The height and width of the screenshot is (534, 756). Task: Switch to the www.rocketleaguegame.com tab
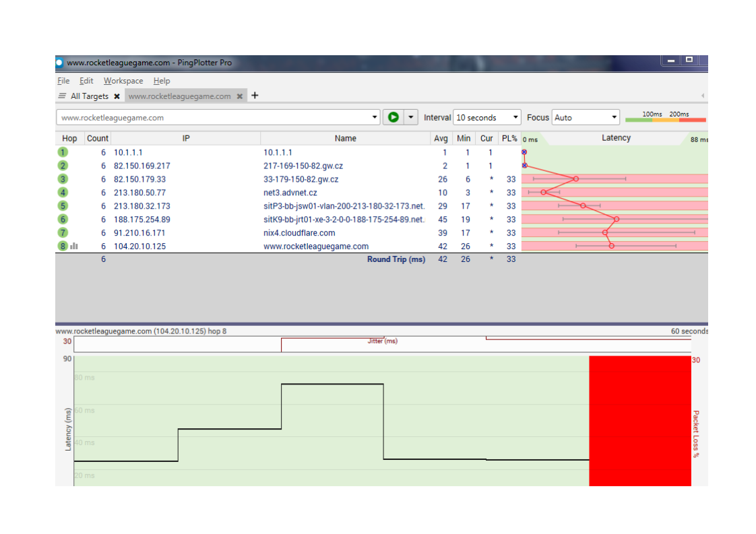[179, 96]
